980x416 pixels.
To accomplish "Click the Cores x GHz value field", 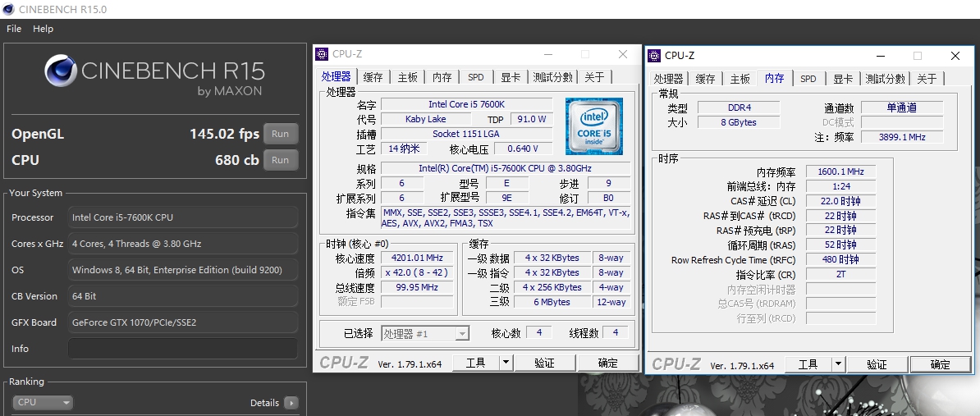I will click(182, 244).
